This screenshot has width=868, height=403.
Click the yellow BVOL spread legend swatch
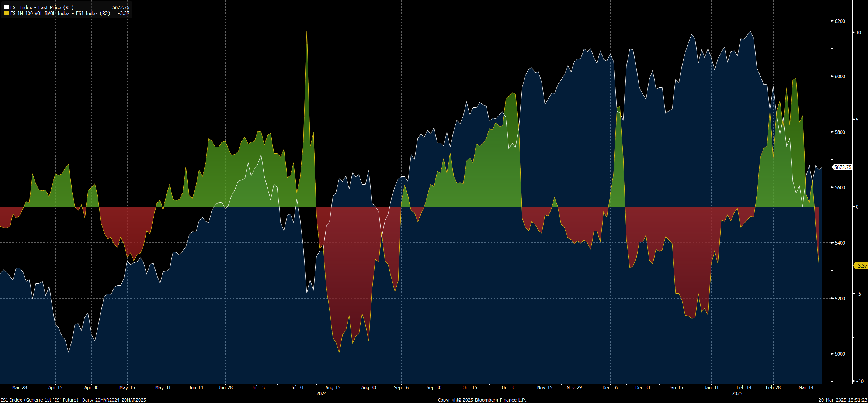(x=6, y=13)
